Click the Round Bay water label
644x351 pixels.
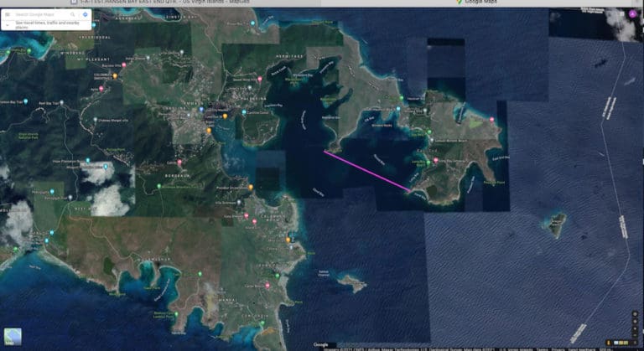pyautogui.click(x=379, y=159)
